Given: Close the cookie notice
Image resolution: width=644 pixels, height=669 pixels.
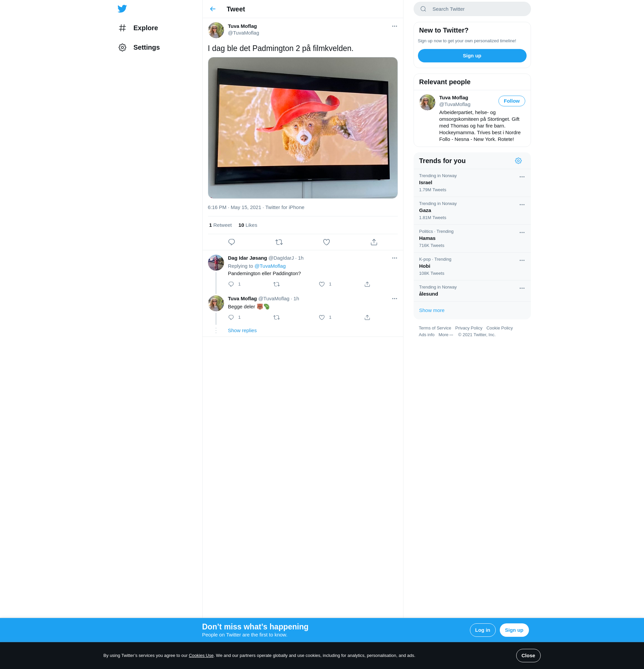Looking at the screenshot, I should tap(528, 655).
